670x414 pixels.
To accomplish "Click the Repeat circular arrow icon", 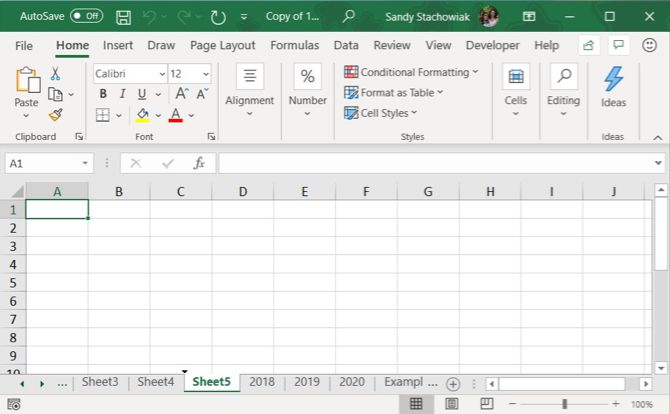I will pyautogui.click(x=218, y=17).
